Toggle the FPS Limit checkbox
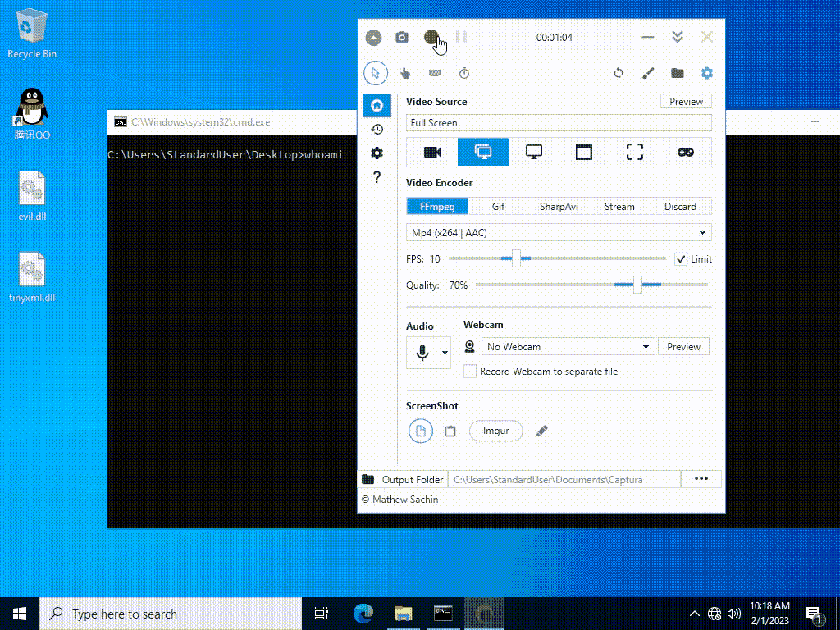840x630 pixels. [x=681, y=259]
